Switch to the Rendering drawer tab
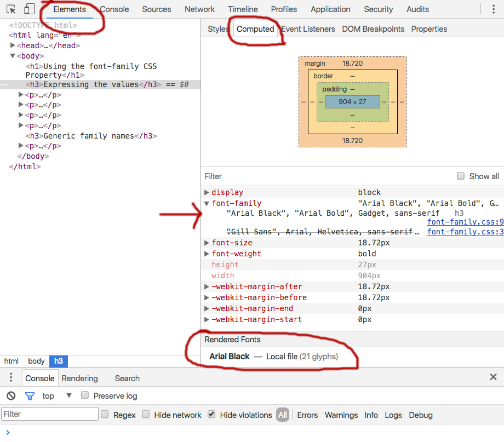Image resolution: width=504 pixels, height=442 pixels. pos(80,378)
